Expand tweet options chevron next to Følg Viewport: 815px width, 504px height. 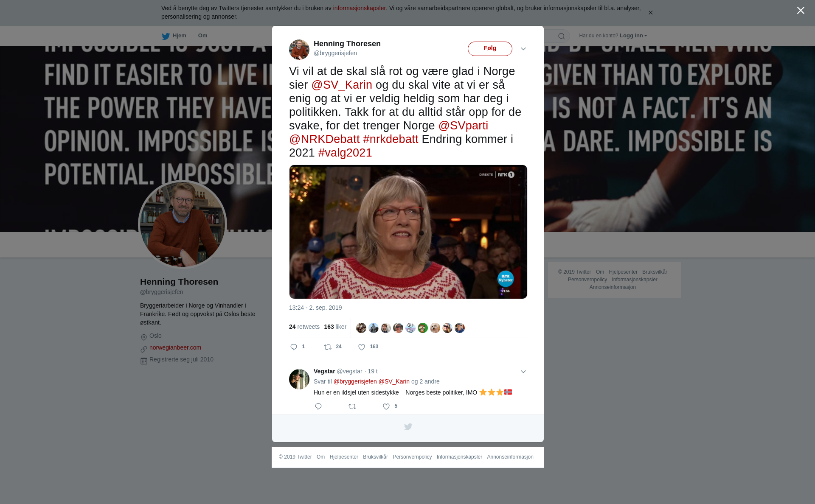point(523,49)
